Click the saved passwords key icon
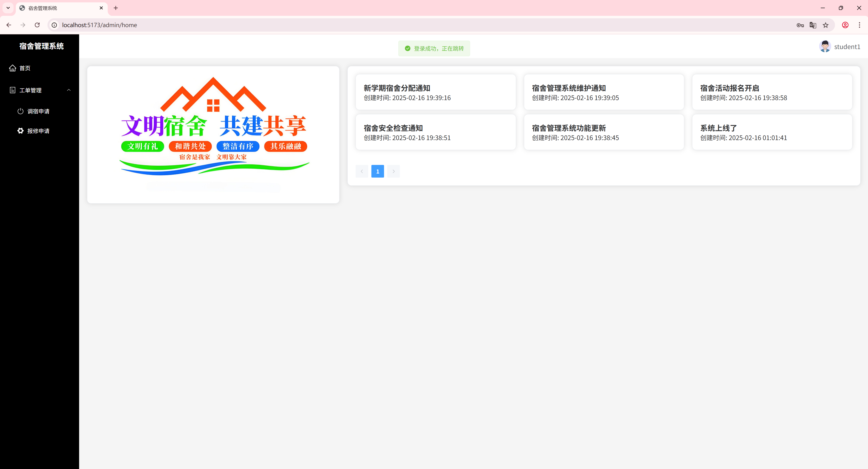The image size is (868, 469). click(800, 25)
